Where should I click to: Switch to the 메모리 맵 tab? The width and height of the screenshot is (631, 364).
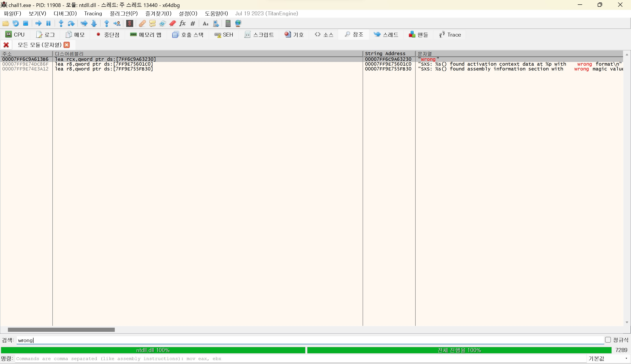click(x=146, y=35)
